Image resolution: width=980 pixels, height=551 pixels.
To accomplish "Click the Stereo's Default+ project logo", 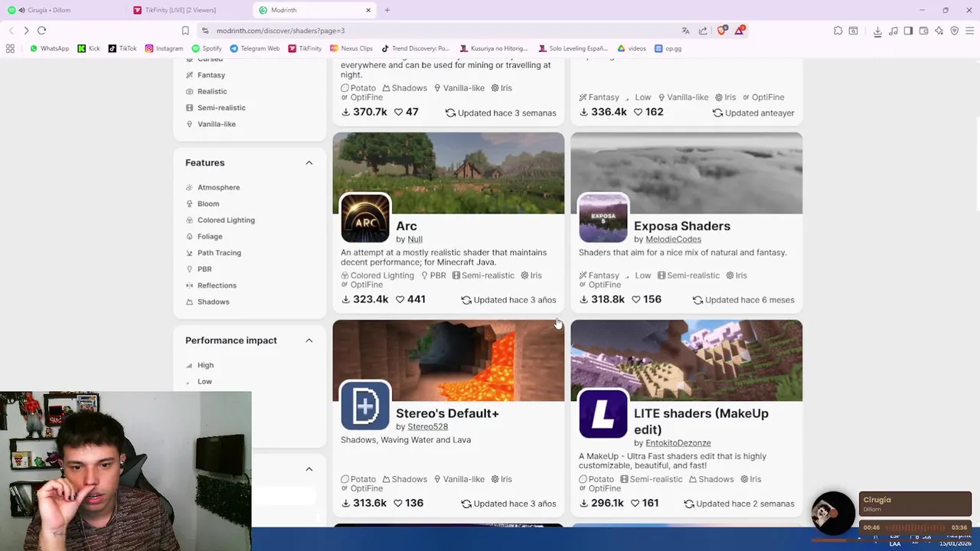I will click(x=365, y=406).
